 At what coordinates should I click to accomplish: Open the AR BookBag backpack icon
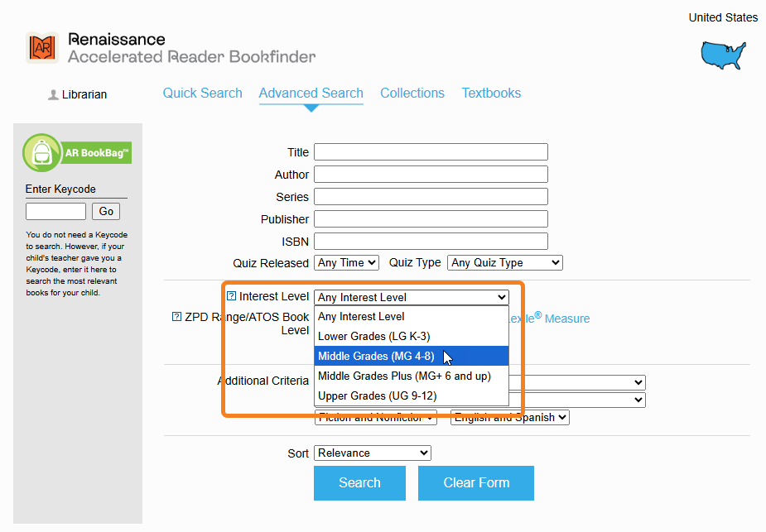coord(41,153)
